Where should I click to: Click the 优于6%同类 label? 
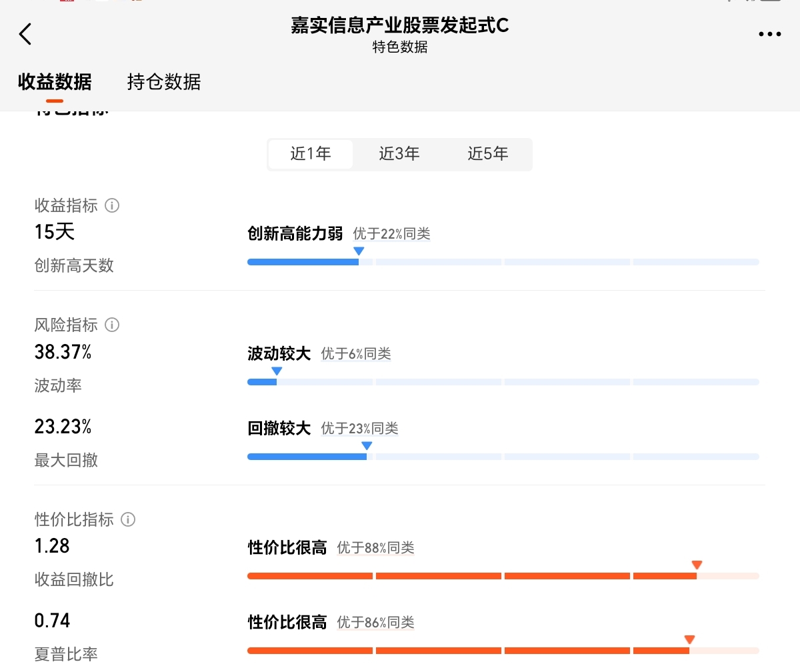tap(356, 354)
